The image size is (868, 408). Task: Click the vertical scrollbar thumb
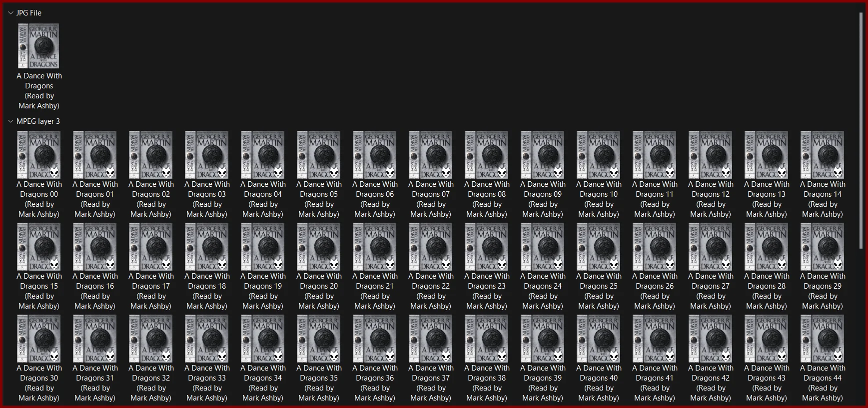861,131
